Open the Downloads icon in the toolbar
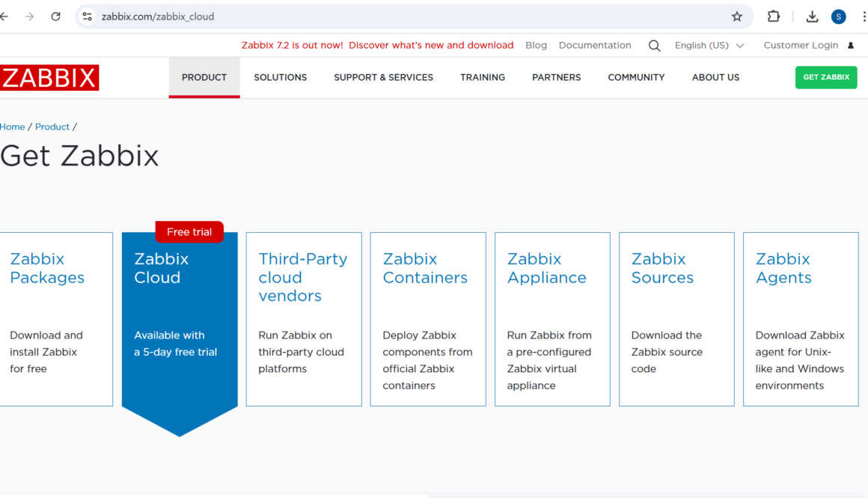Image resolution: width=868 pixels, height=498 pixels. [812, 16]
